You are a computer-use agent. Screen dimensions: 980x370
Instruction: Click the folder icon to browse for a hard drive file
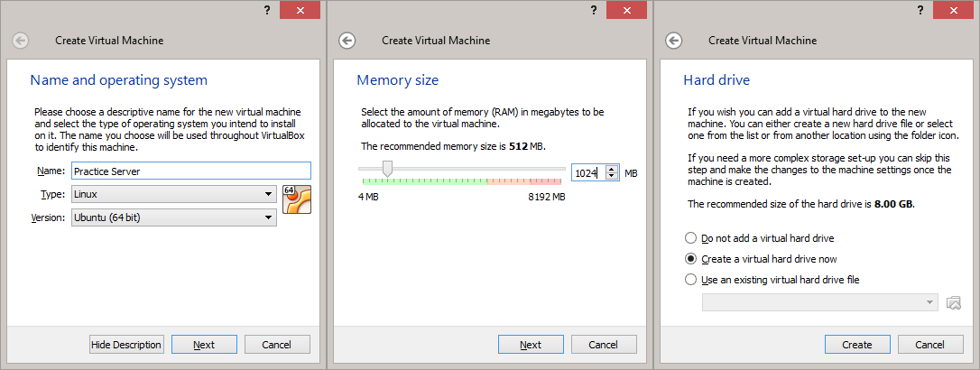(x=955, y=301)
